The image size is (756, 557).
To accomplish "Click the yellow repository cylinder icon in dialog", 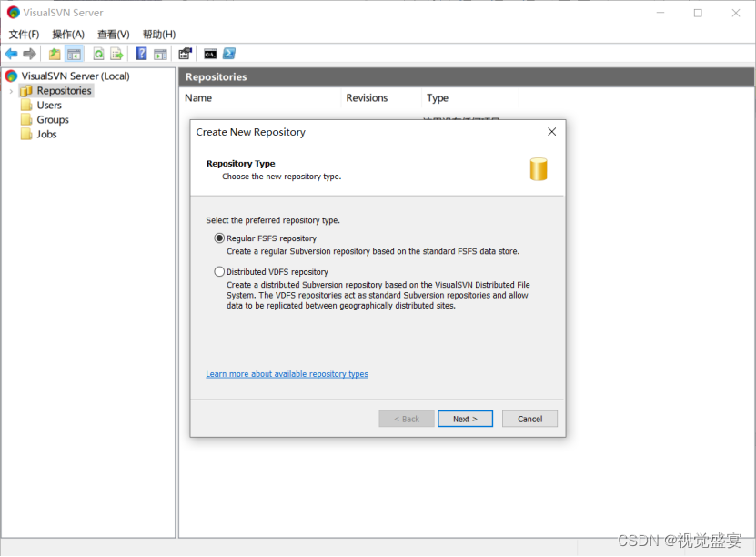I will point(539,169).
